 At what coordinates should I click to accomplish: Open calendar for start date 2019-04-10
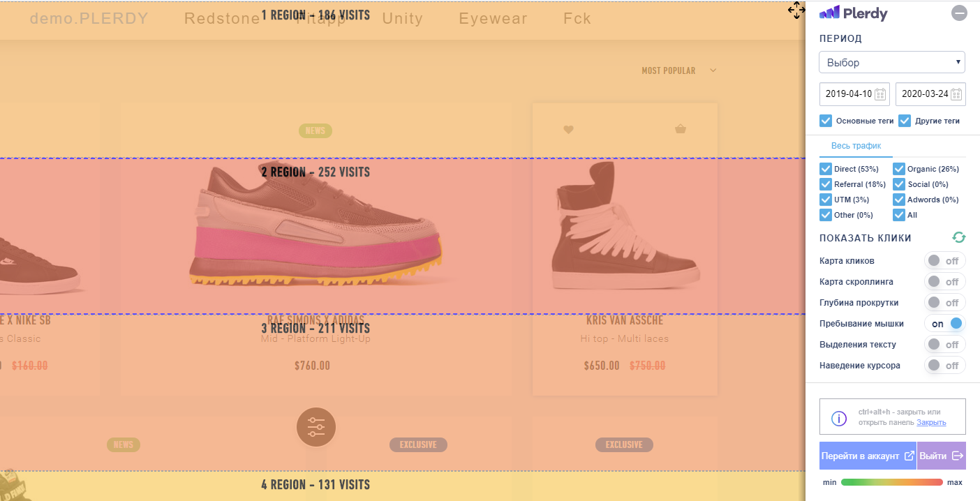880,94
